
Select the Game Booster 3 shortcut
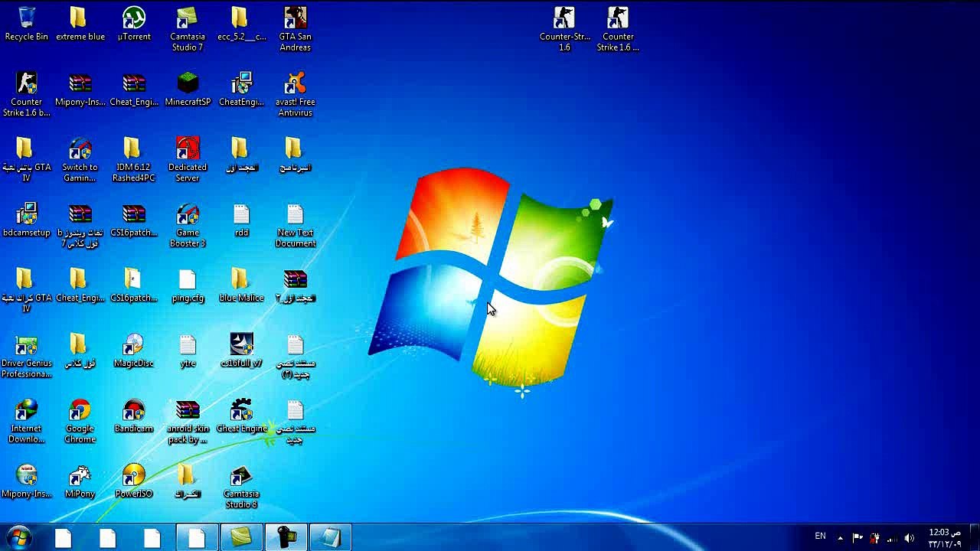click(188, 226)
